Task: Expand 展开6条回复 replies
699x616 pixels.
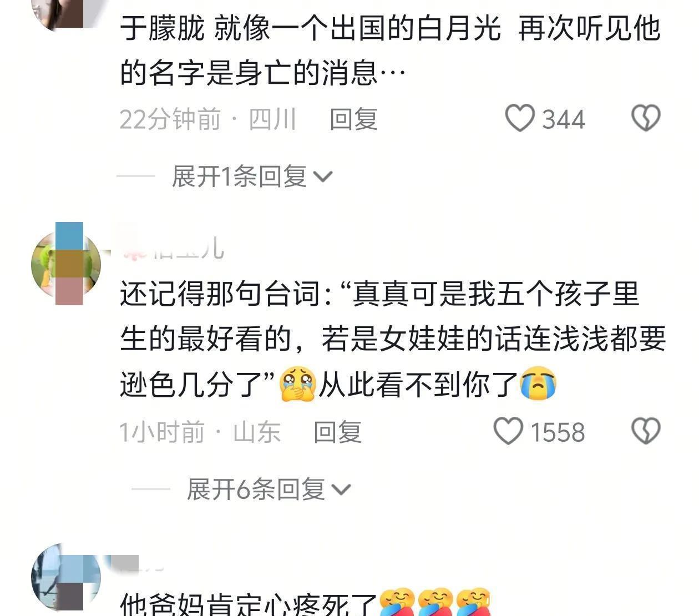Action: pos(269,489)
